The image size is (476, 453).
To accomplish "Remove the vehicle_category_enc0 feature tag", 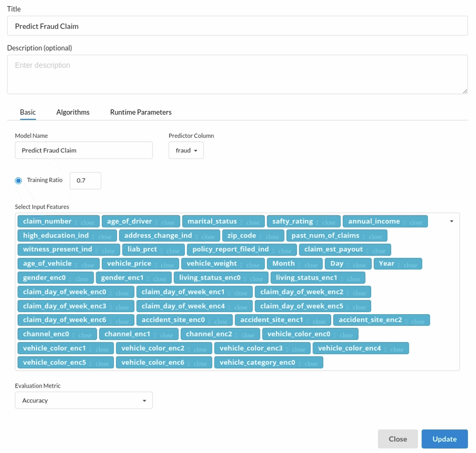I will coord(311,363).
